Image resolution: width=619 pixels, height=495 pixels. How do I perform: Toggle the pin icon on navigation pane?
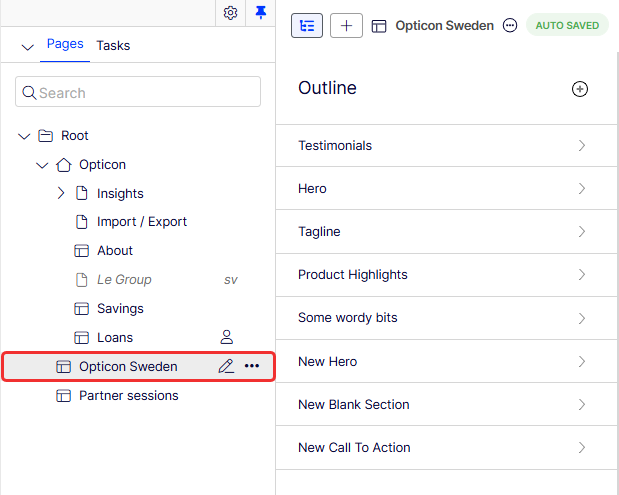click(x=261, y=13)
